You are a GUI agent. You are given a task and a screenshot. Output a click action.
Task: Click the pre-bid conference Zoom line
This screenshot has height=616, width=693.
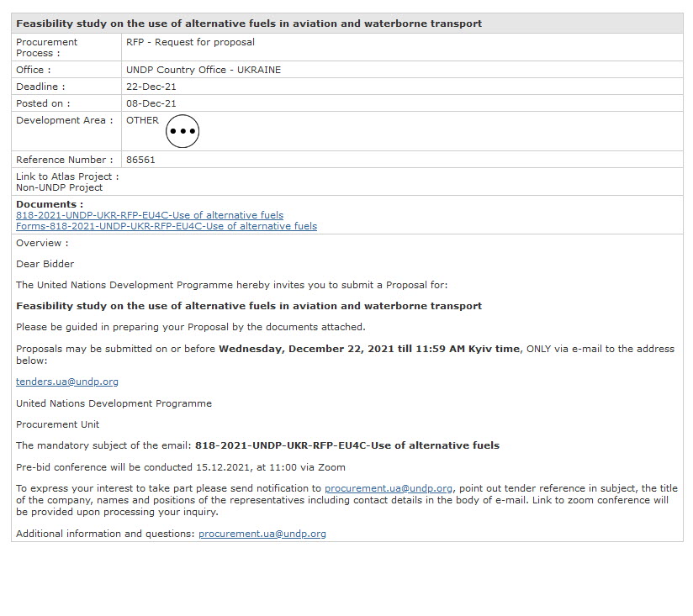point(181,467)
